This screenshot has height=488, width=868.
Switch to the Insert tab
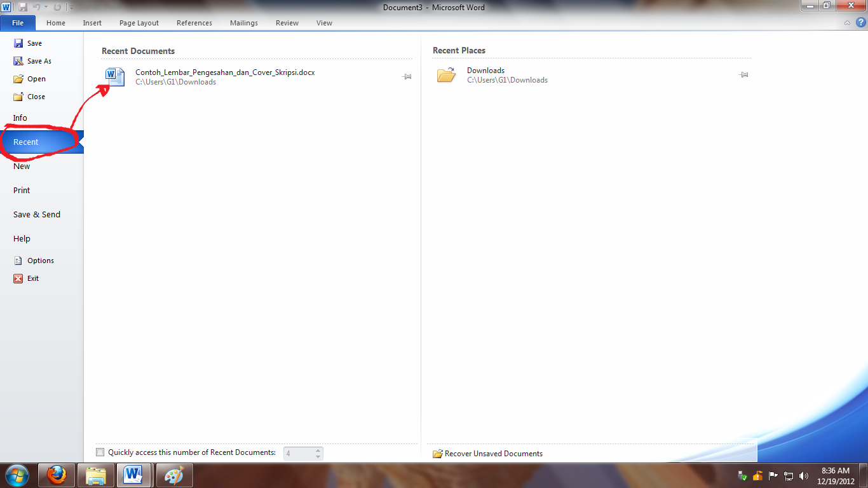pos(92,23)
